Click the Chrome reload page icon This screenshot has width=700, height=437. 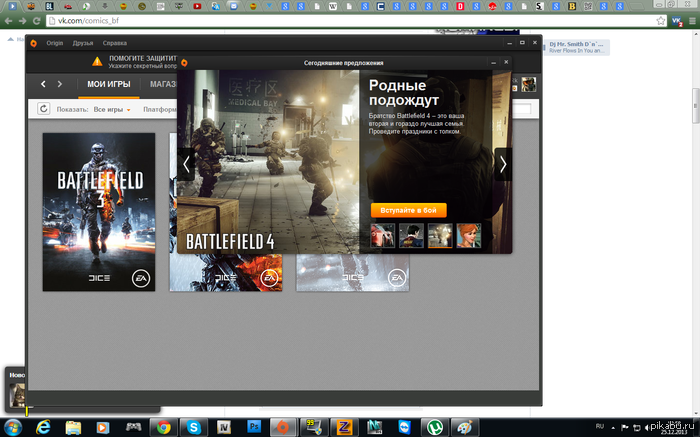pos(38,21)
